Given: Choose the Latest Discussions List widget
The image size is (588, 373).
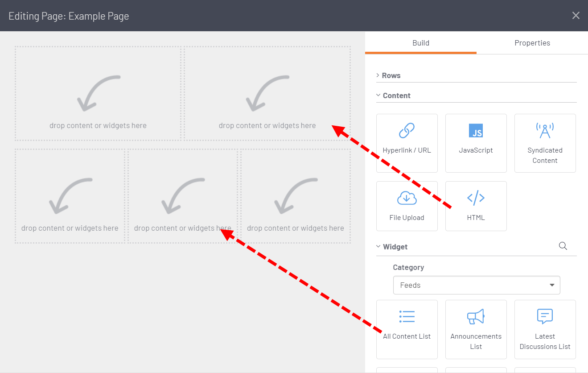Looking at the screenshot, I should coord(545,329).
